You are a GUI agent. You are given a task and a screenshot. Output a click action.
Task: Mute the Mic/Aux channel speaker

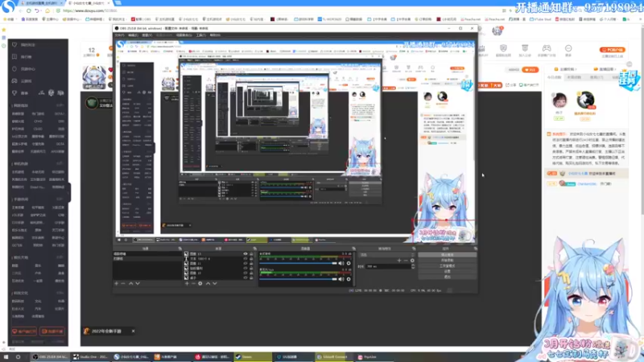point(341,279)
